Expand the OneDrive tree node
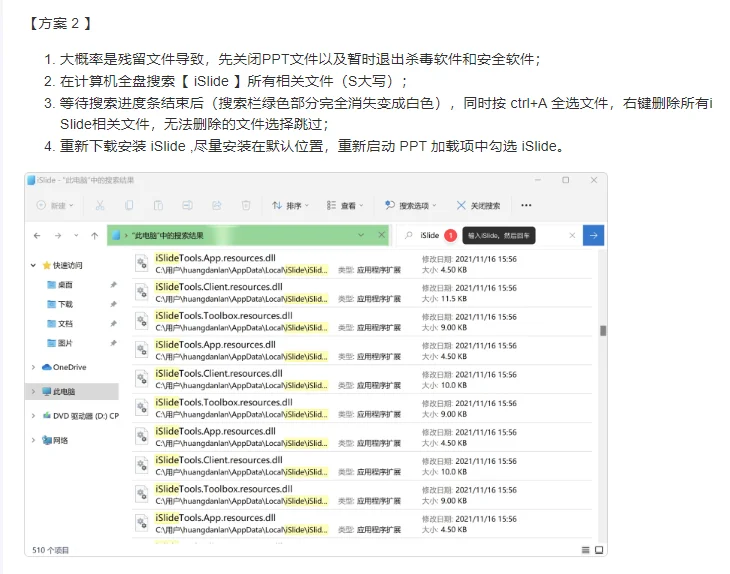Screen dimensions: 730x574 34,367
